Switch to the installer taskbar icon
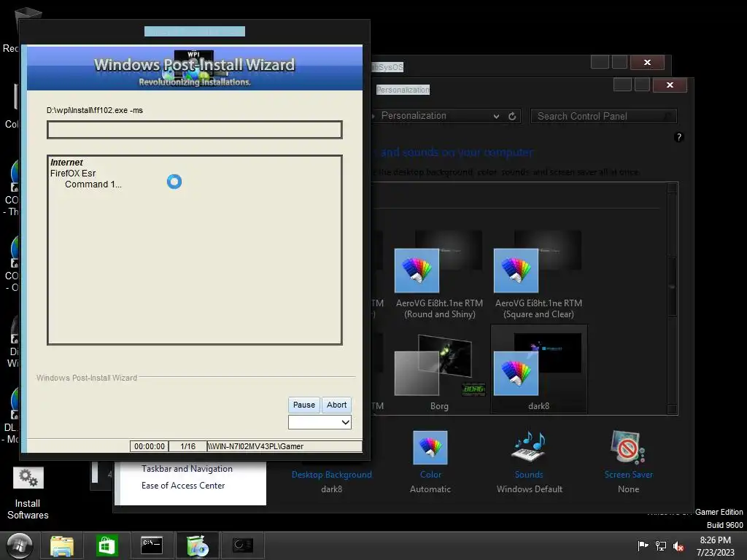 197,545
